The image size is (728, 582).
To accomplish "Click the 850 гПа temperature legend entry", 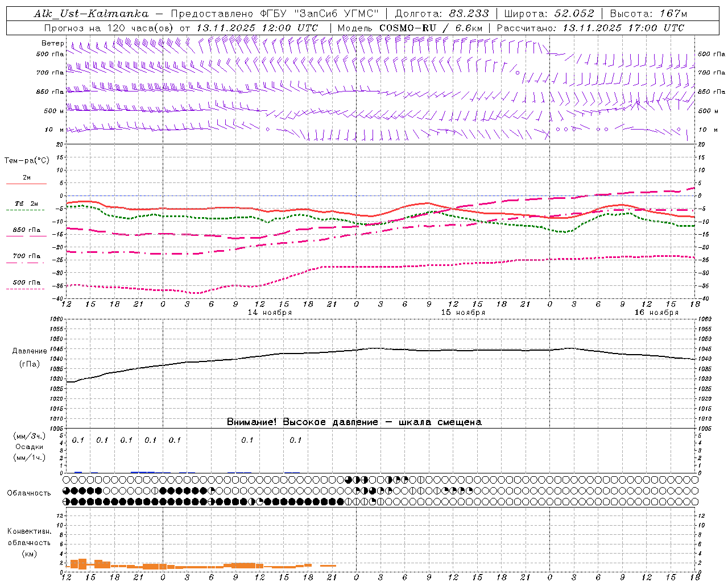I will click(26, 230).
